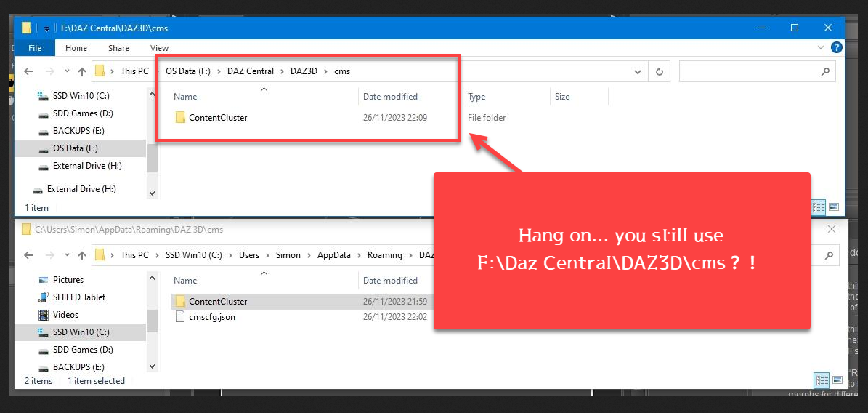Sort by Date modified in the top window
The height and width of the screenshot is (413, 868).
390,97
